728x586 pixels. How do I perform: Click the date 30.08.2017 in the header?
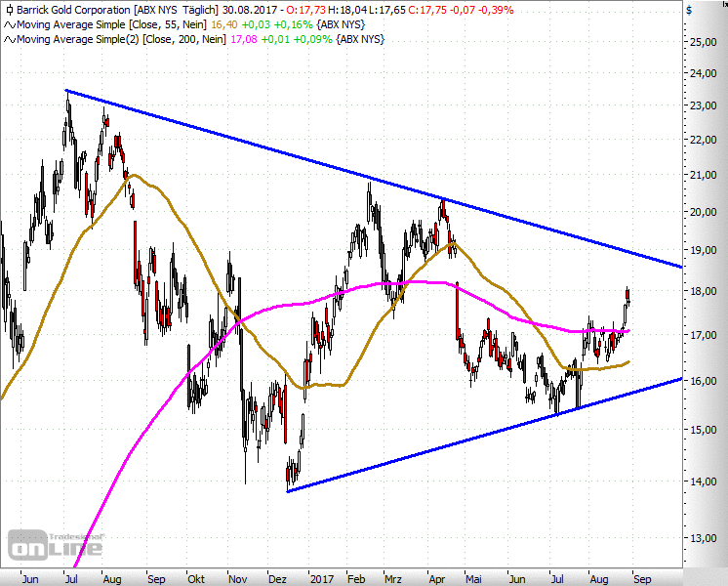pyautogui.click(x=250, y=10)
